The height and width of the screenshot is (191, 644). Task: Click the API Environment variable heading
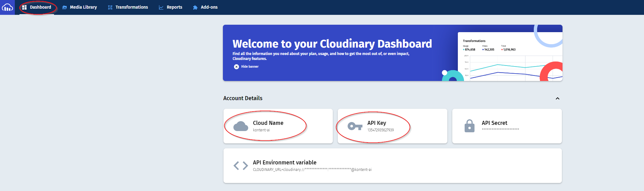[285, 163]
